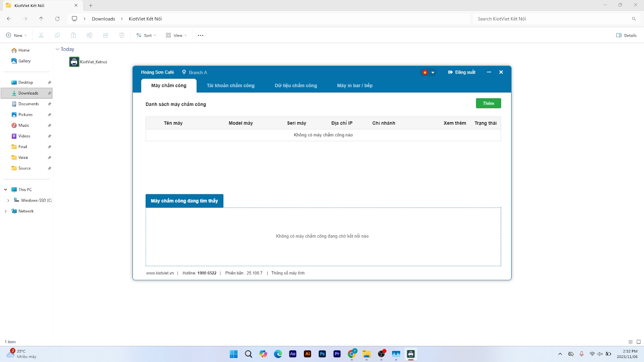Click the Cut scissors icon in Explorer toolbar
The width and height of the screenshot is (644, 362).
41,35
